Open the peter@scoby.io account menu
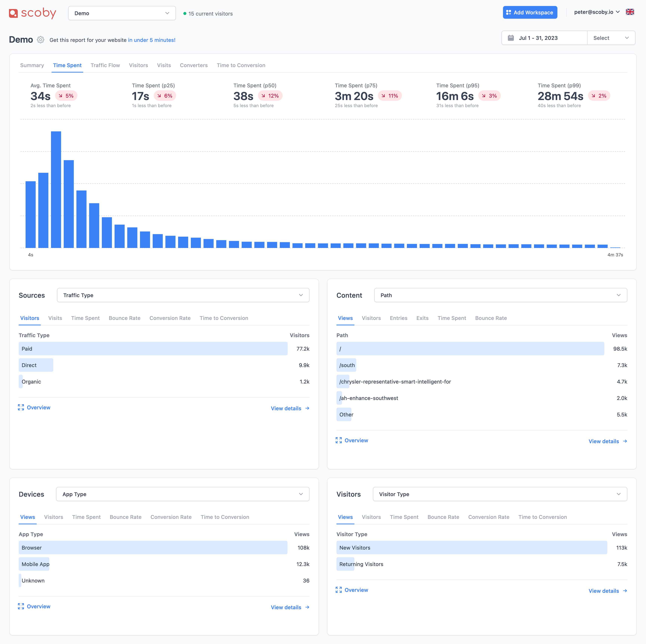This screenshot has width=646, height=644. coord(597,12)
